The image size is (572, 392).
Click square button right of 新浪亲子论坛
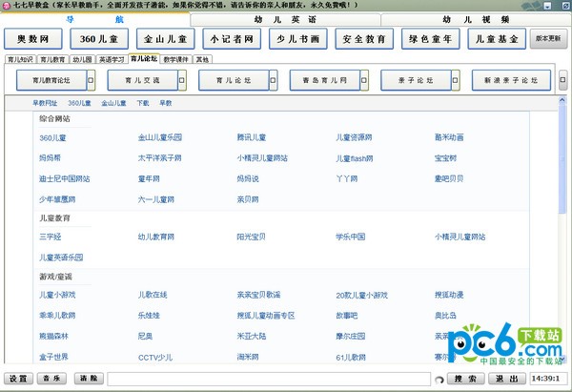click(x=562, y=80)
